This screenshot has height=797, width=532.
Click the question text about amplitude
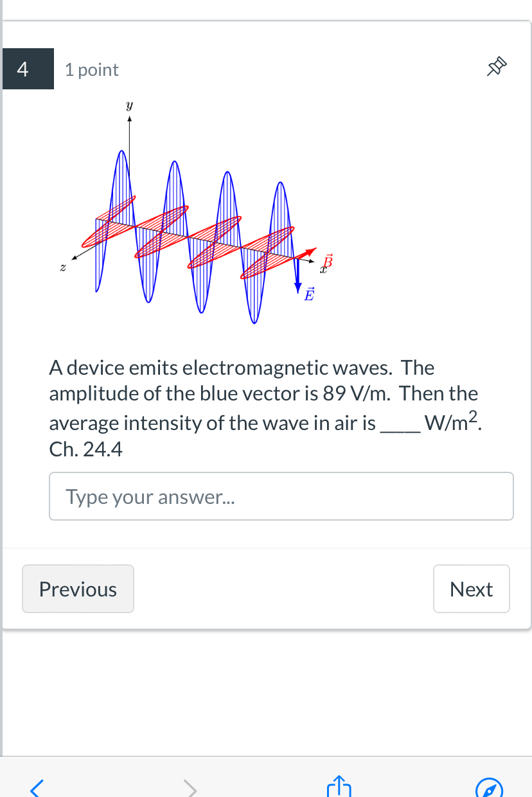pos(257,393)
